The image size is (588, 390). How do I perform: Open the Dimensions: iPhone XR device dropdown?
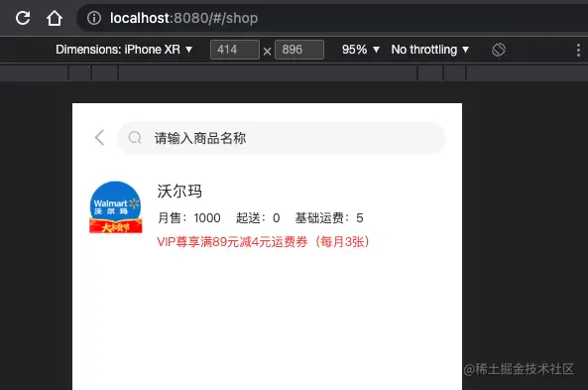pyautogui.click(x=124, y=50)
